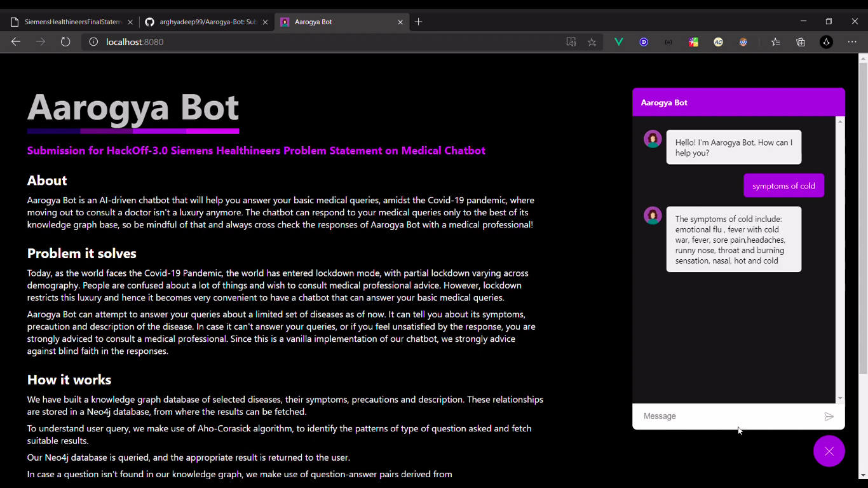868x488 pixels.
Task: Close the SiemensHealthineersFinalStatement tab
Action: [130, 22]
